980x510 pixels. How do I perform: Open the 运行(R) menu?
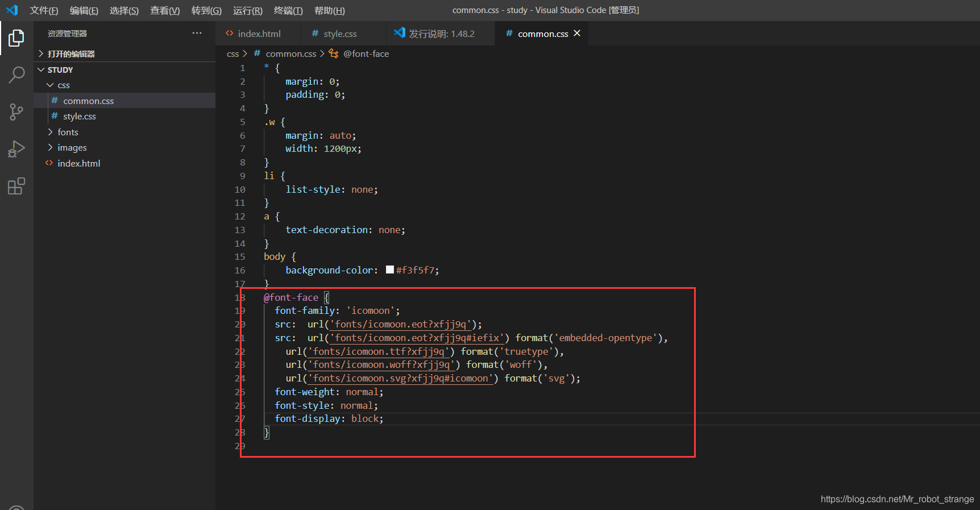248,10
